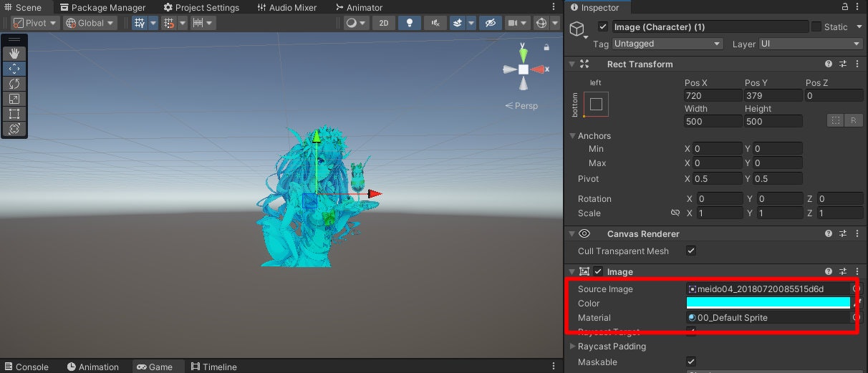This screenshot has width=868, height=373.
Task: Toggle grid snapping button
Action: coord(169,23)
